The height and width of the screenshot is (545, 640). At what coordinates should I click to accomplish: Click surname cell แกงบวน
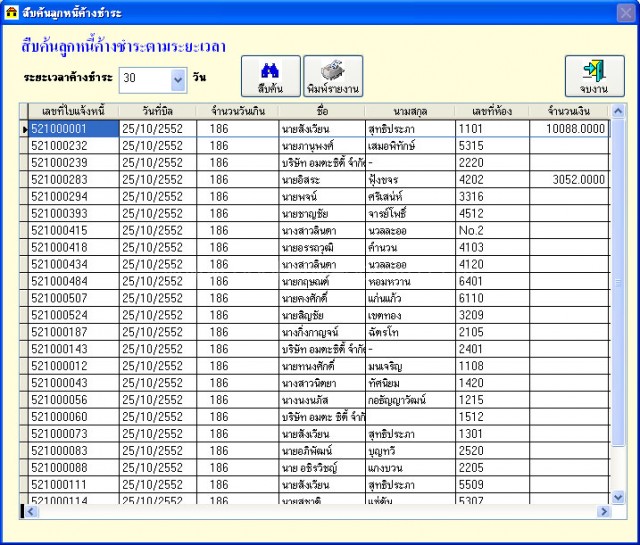coord(410,468)
